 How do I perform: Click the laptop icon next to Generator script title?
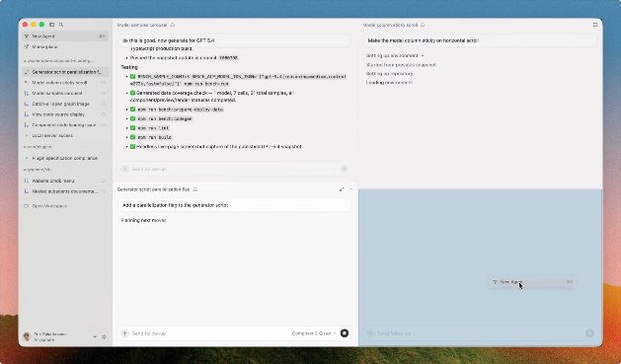[195, 189]
